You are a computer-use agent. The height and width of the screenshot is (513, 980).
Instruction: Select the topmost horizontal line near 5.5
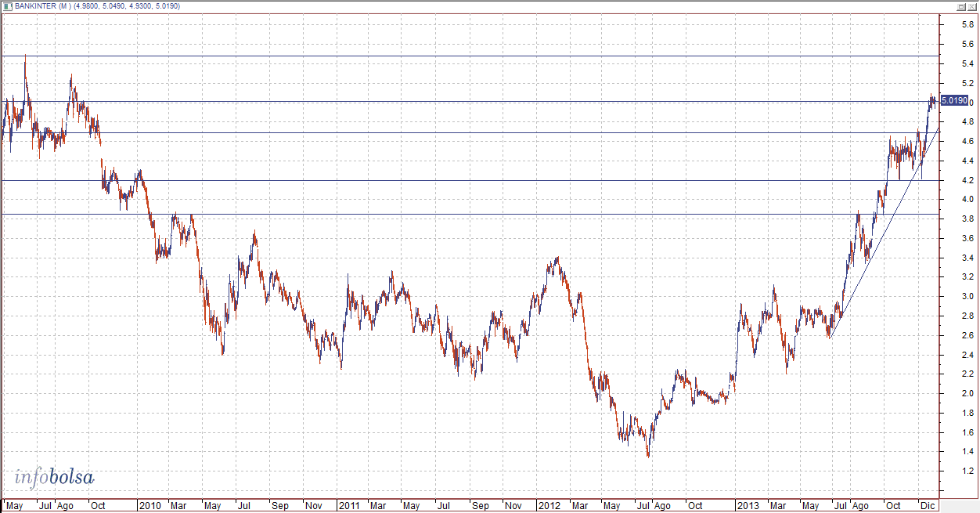(x=470, y=56)
